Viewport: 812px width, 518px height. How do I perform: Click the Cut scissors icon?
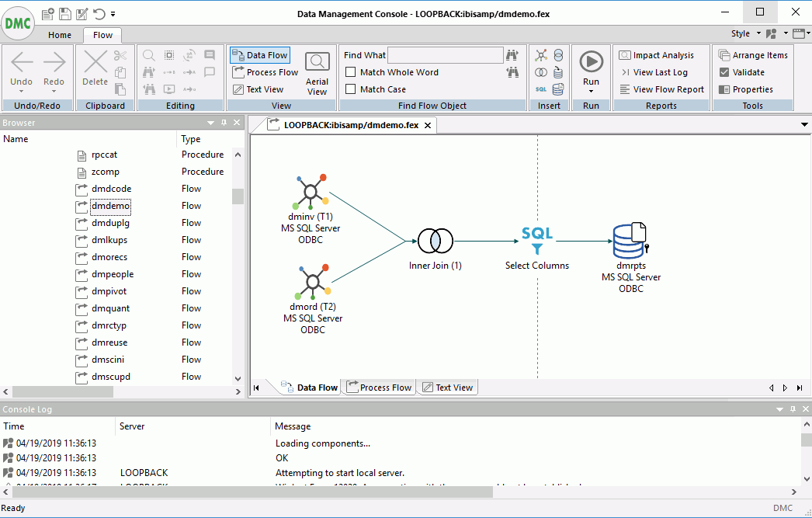(120, 55)
